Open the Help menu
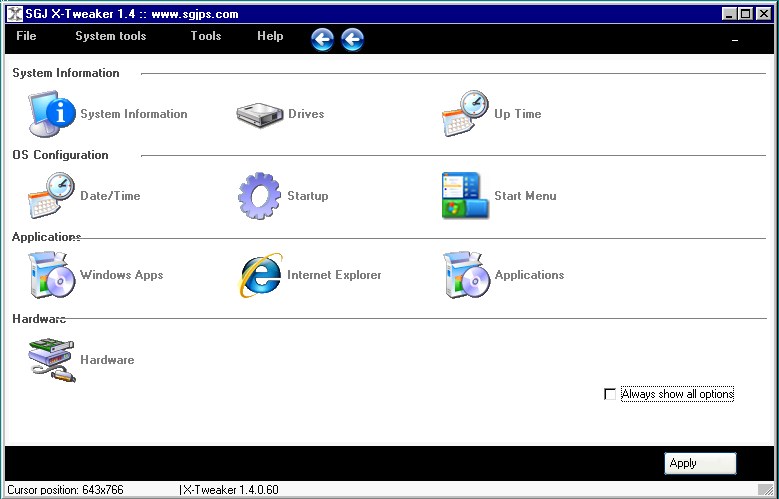This screenshot has width=779, height=499. (270, 36)
